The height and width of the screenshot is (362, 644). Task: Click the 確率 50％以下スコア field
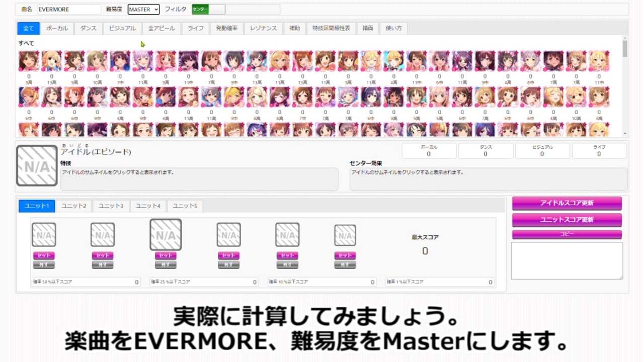[x=86, y=282]
